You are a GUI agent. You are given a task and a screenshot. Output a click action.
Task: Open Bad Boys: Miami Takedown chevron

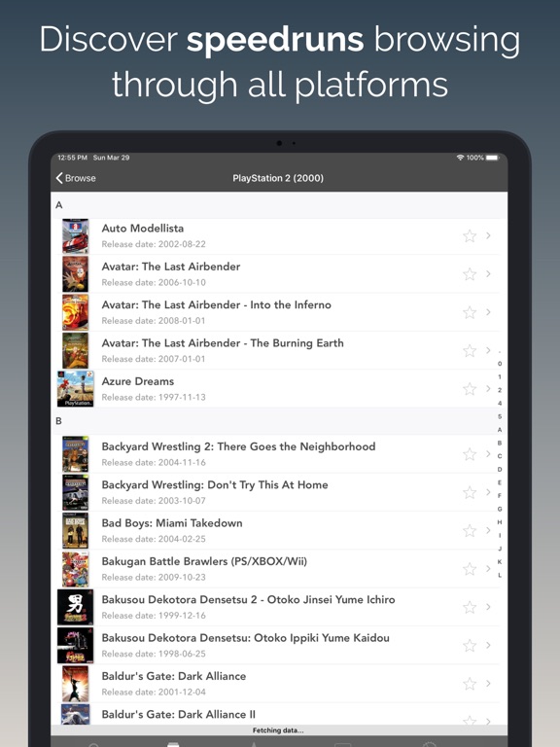(x=488, y=530)
